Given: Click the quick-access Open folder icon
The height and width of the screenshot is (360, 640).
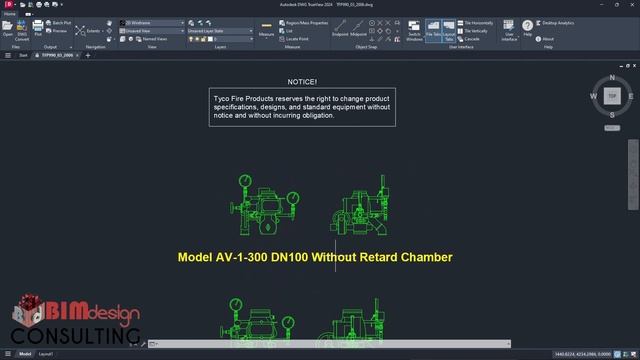Looking at the screenshot, I should tap(22, 5).
